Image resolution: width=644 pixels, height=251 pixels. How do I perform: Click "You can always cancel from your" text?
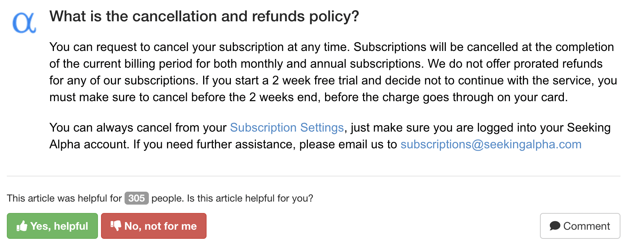[138, 127]
